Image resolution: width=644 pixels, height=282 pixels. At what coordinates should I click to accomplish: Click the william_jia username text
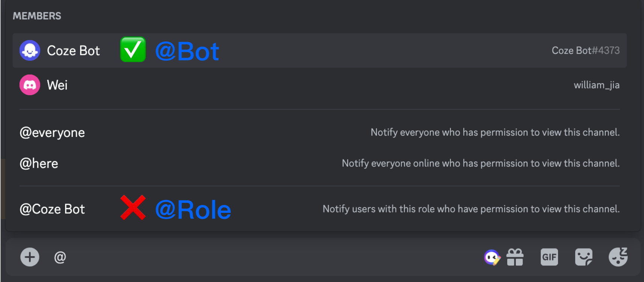pos(596,85)
